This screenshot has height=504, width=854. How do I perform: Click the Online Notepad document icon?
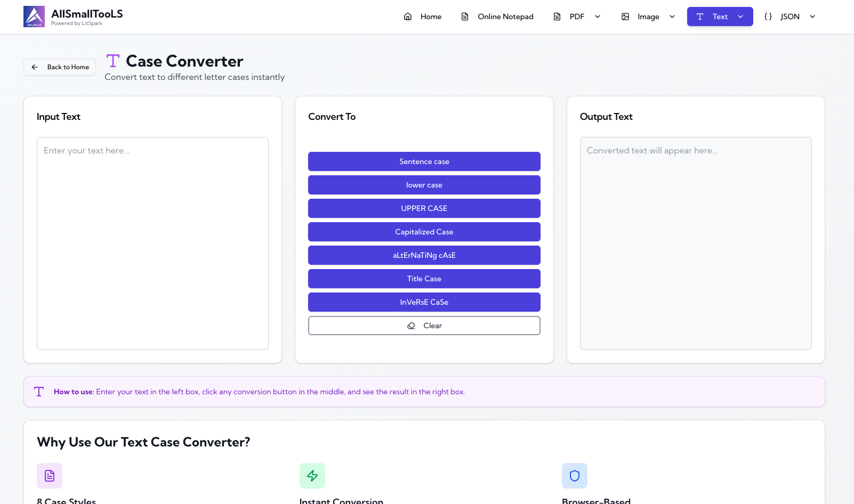click(464, 17)
